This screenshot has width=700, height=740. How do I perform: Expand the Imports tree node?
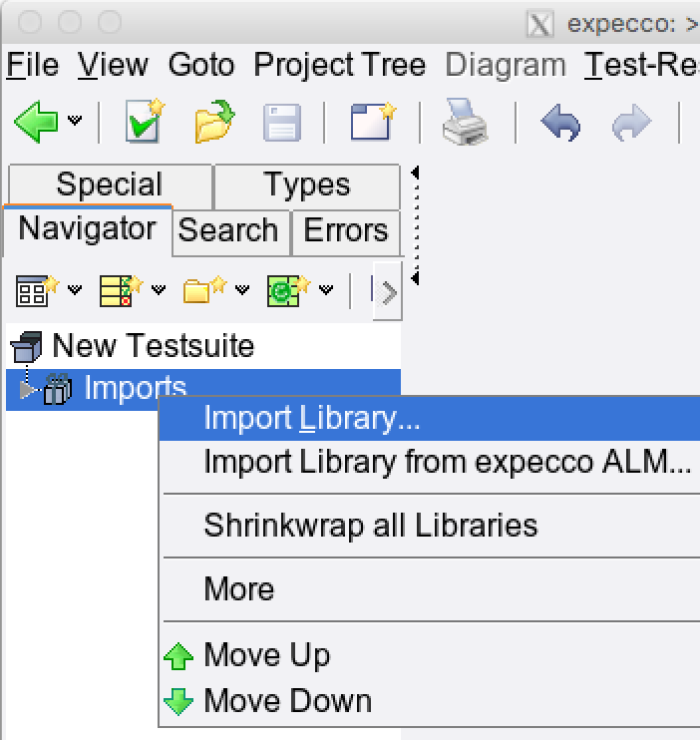coord(27,389)
